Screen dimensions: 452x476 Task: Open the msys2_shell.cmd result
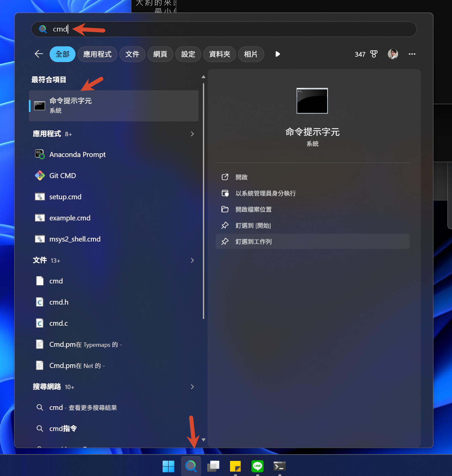tap(114, 239)
